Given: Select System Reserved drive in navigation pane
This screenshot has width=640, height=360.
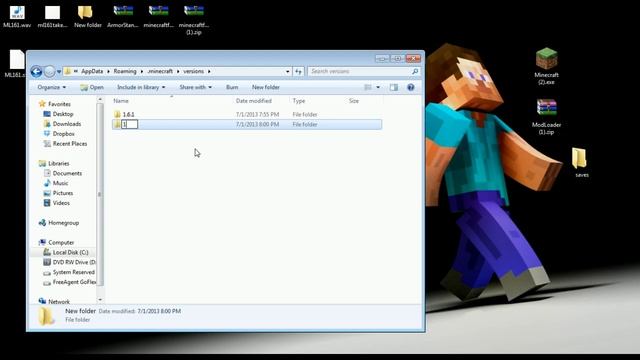Looking at the screenshot, I should (x=69, y=272).
